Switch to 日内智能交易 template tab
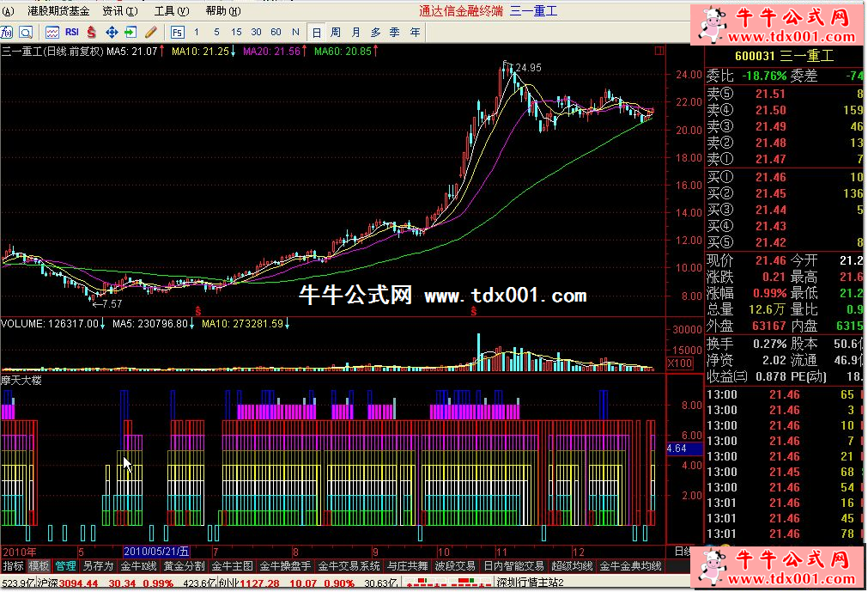Screen dimensions: 868x592 tap(513, 566)
